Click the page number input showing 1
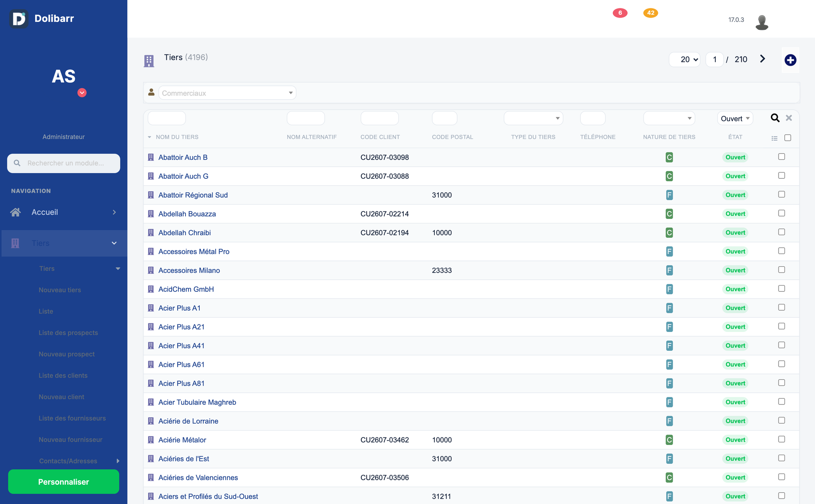The height and width of the screenshot is (504, 815). click(x=714, y=59)
